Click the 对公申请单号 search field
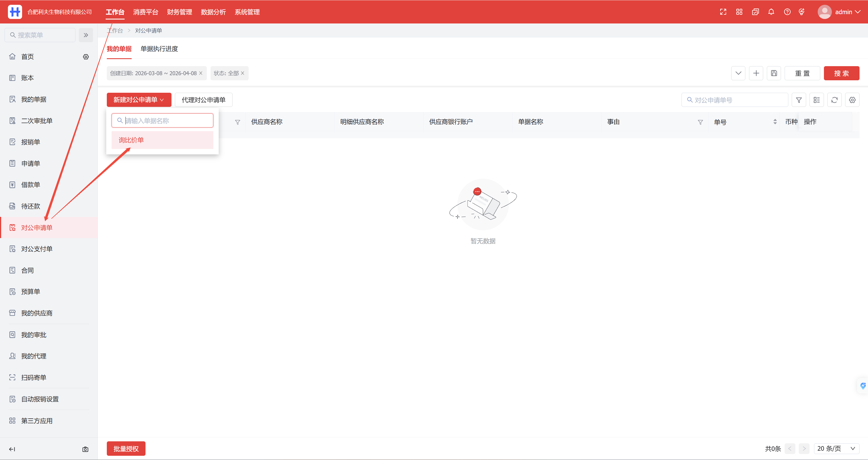The height and width of the screenshot is (460, 868). click(x=738, y=100)
